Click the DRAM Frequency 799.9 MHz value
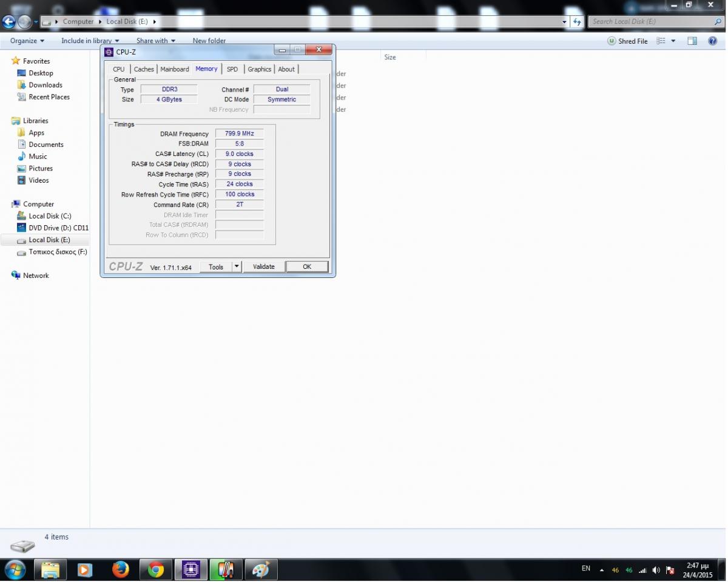The height and width of the screenshot is (582, 728). [x=240, y=134]
